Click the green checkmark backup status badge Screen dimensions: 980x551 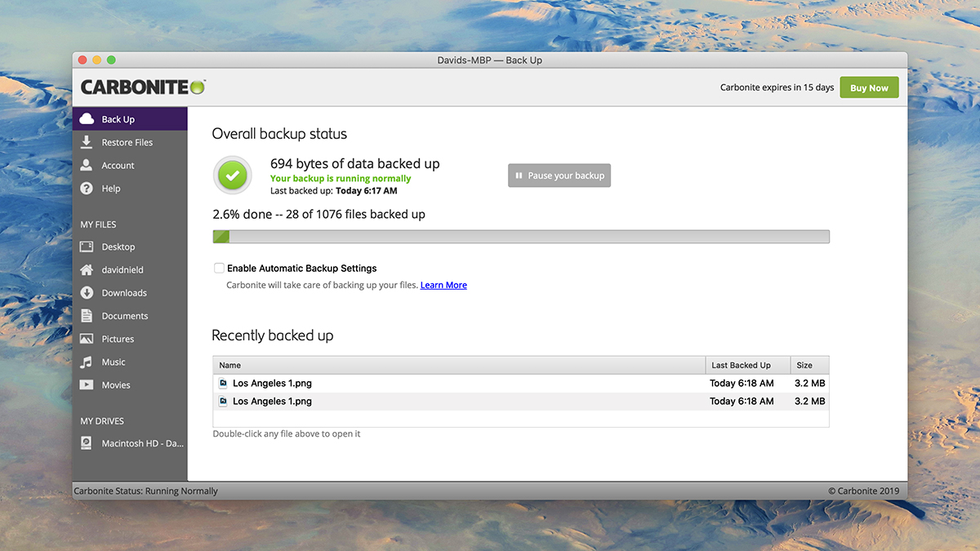pyautogui.click(x=232, y=175)
